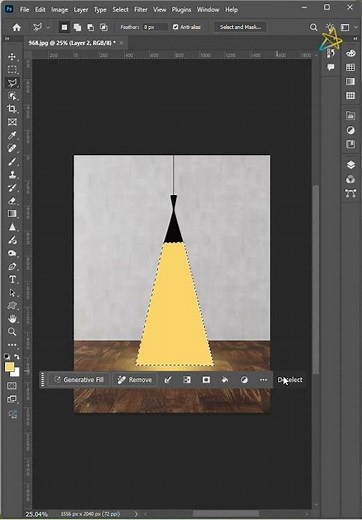
Task: Select the History Brush tool
Action: [x=12, y=188]
